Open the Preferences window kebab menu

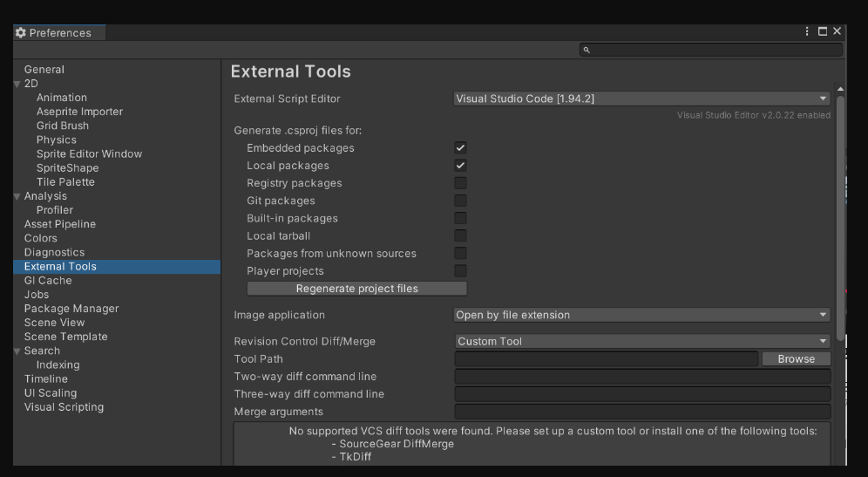coord(806,31)
